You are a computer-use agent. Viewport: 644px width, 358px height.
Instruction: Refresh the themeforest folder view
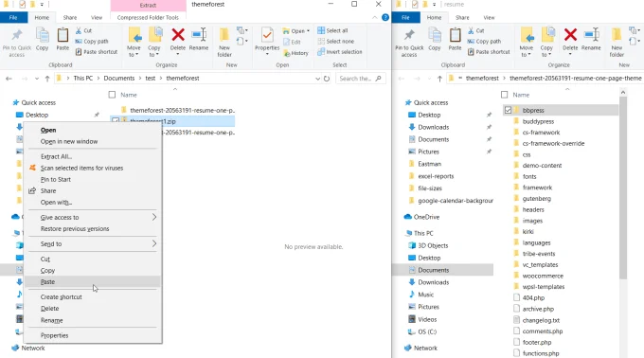coord(327,79)
